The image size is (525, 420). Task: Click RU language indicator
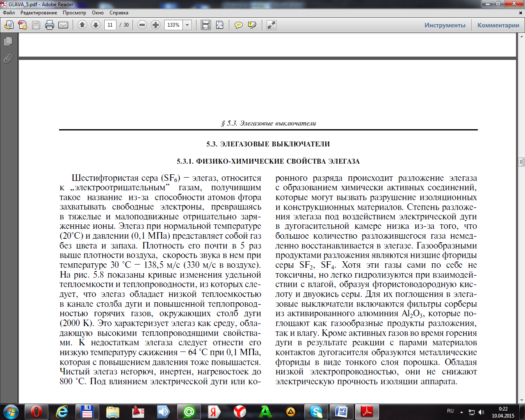[450, 411]
